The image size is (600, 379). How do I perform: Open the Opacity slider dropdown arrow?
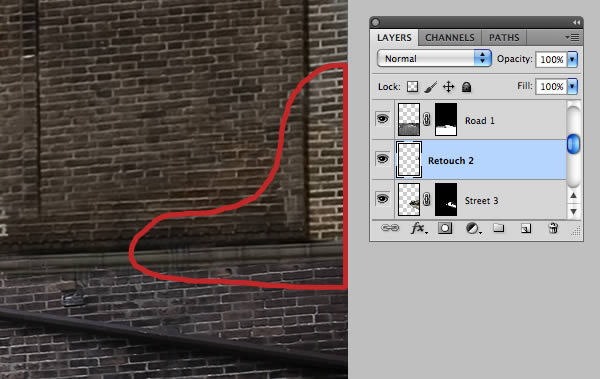572,59
